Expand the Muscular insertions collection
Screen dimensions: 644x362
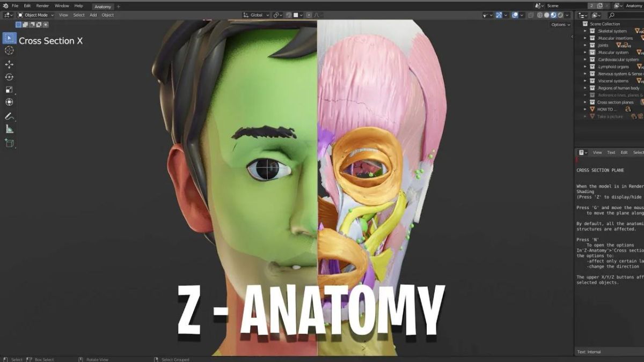[585, 38]
